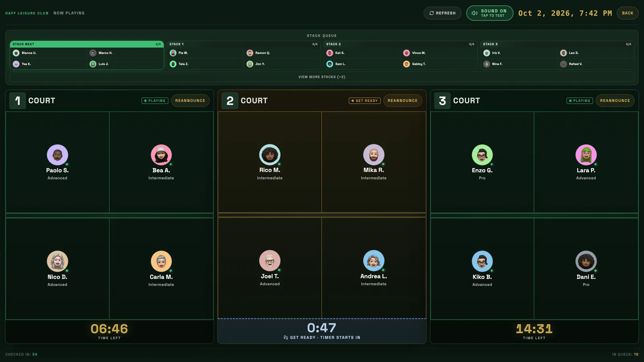
Task: Refresh the now playing board
Action: [442, 13]
